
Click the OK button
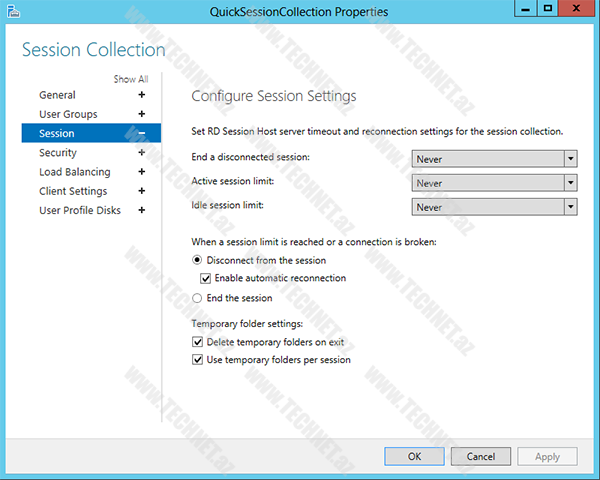414,456
